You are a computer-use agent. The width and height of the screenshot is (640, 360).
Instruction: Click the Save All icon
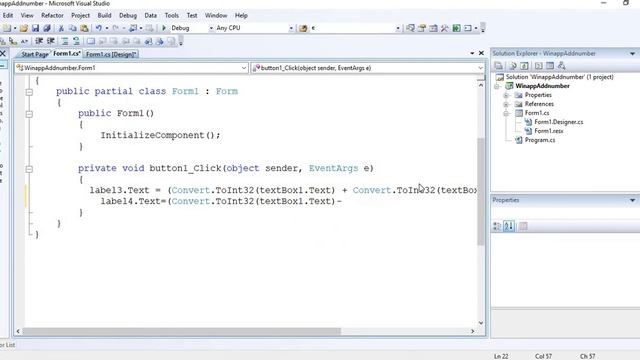47,28
